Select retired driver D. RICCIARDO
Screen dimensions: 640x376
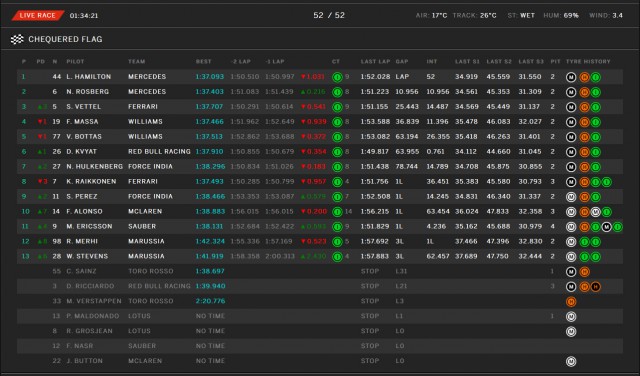tap(90, 286)
